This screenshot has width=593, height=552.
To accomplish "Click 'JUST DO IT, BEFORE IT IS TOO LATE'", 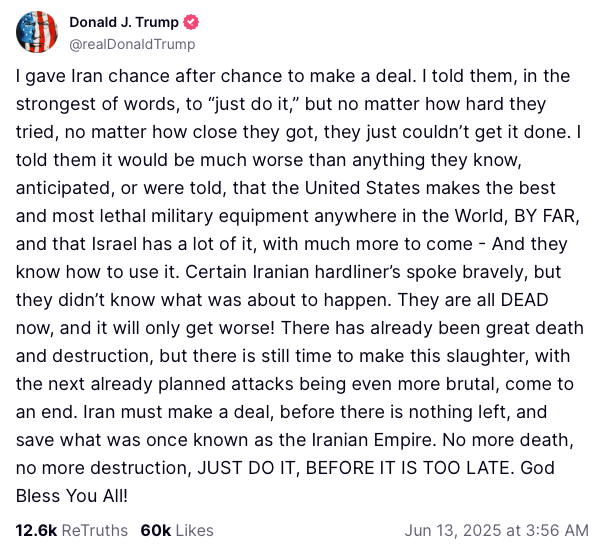I will (355, 468).
